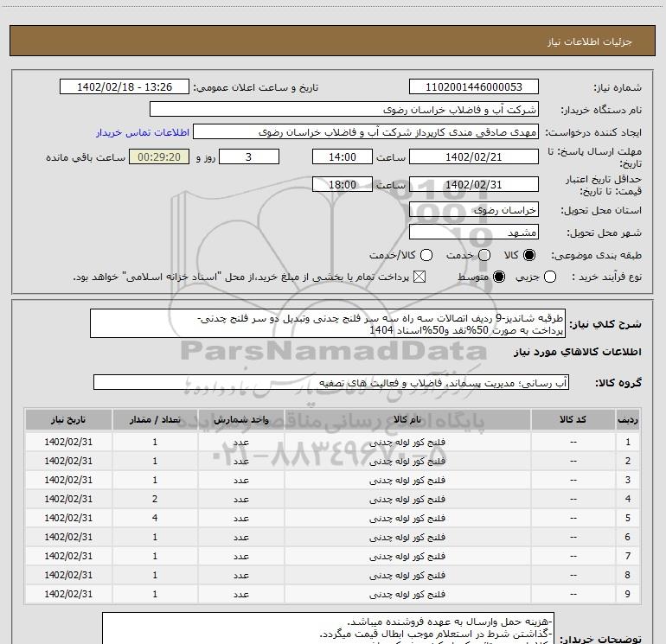This screenshot has height=644, width=666.
Task: Click the deadline time field 14:00
Action: [343, 156]
